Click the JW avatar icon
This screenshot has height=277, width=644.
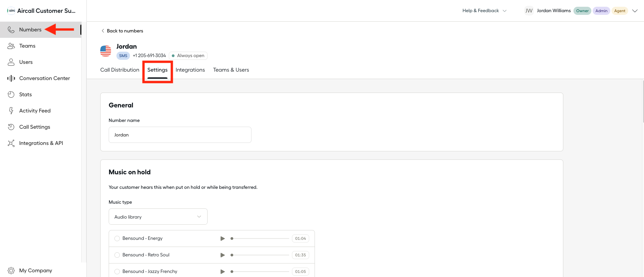coord(529,11)
